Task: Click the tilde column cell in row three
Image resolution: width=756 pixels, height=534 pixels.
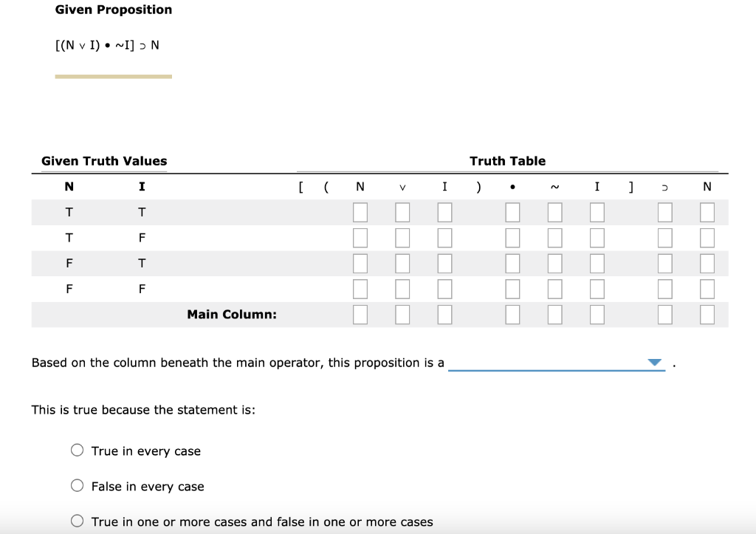Action: click(x=554, y=263)
